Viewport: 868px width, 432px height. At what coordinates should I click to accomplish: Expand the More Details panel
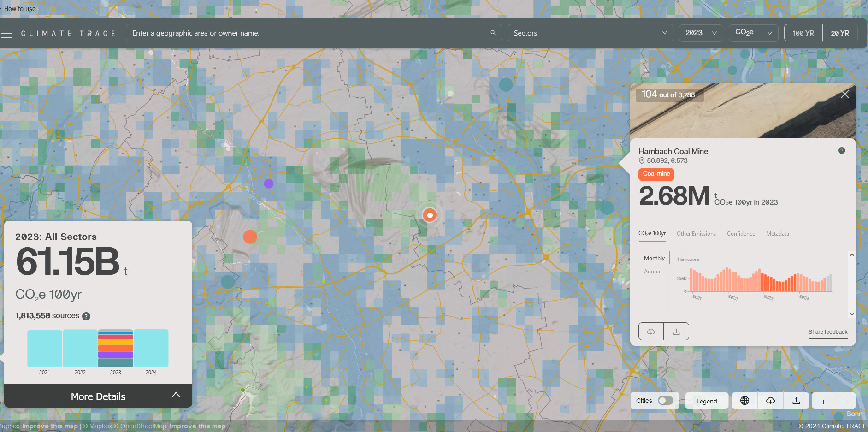click(98, 396)
